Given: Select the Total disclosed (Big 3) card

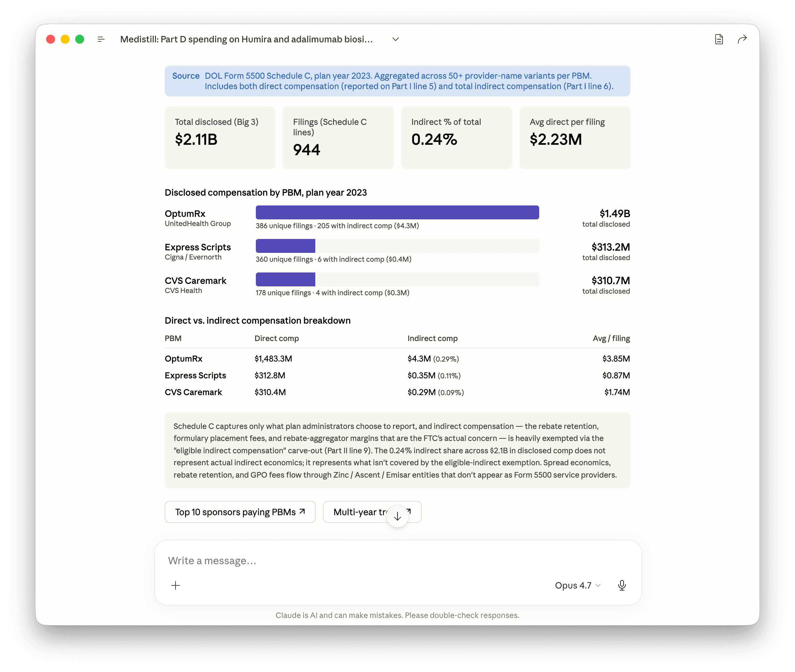Looking at the screenshot, I should [220, 137].
